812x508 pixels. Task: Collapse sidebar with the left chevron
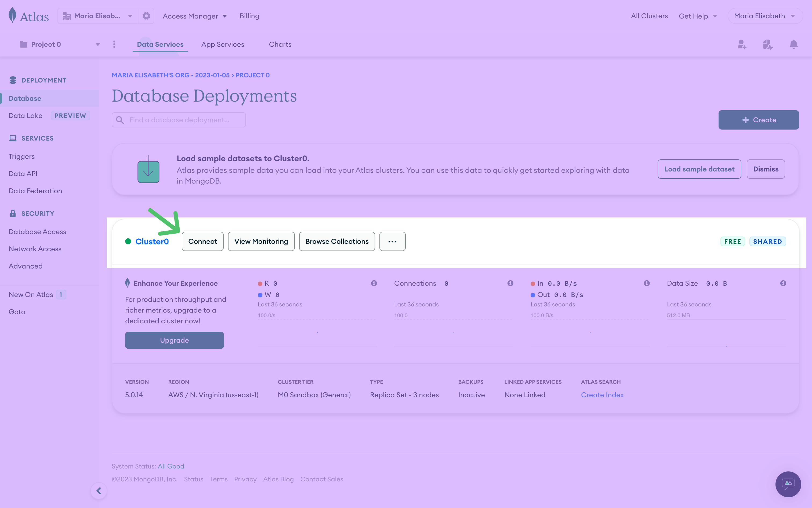pyautogui.click(x=99, y=491)
